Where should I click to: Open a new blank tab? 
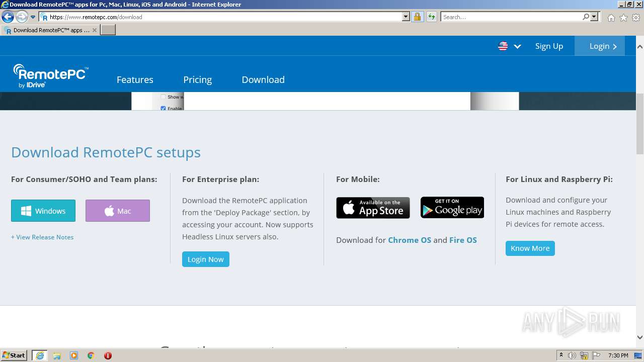pos(108,30)
